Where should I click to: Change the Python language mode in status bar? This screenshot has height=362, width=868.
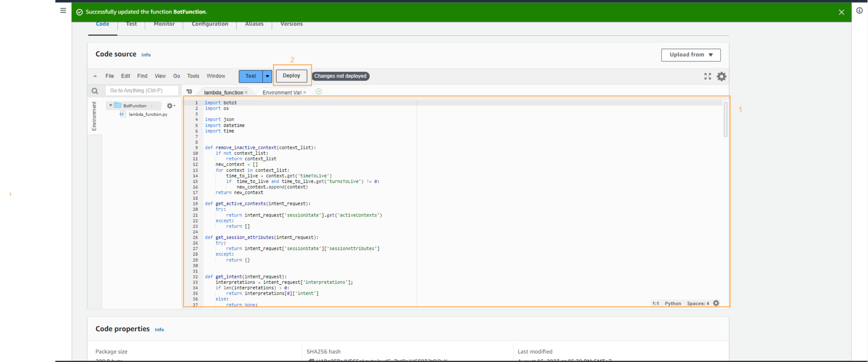[x=673, y=304]
